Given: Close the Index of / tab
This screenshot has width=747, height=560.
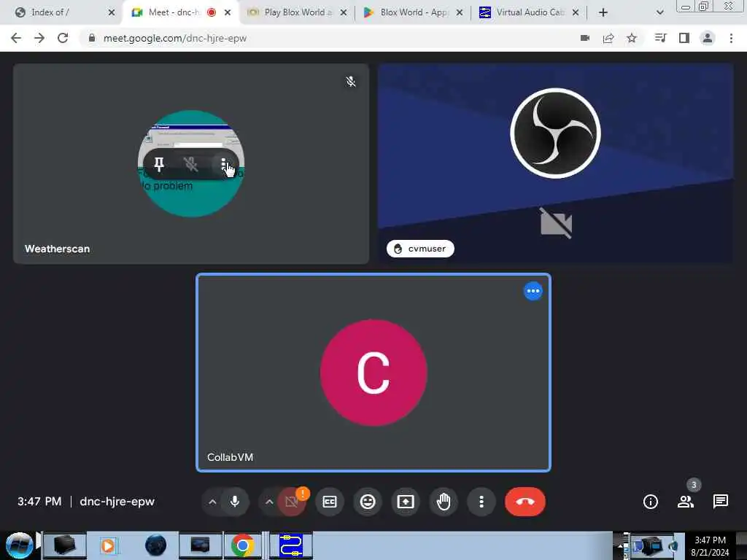Looking at the screenshot, I should point(112,13).
